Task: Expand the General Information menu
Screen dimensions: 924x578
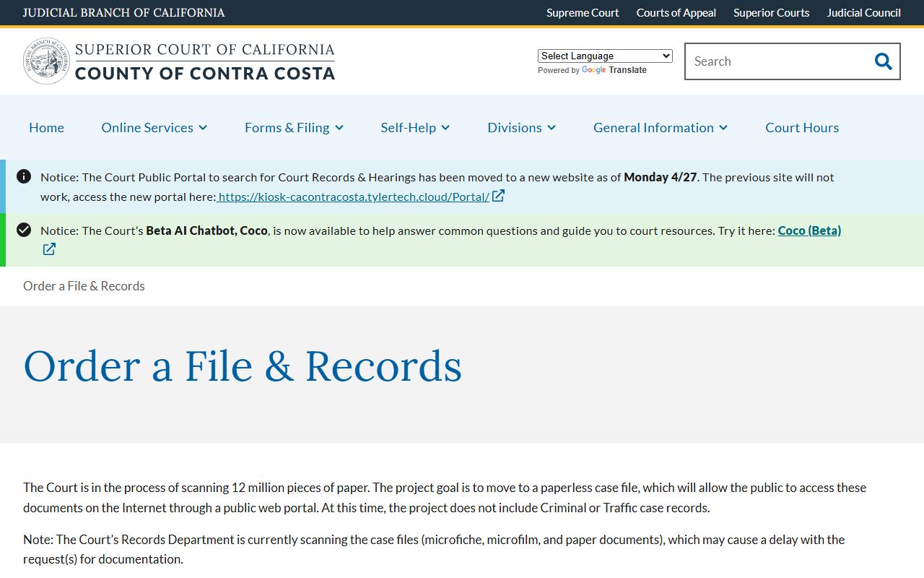Action: (x=661, y=127)
